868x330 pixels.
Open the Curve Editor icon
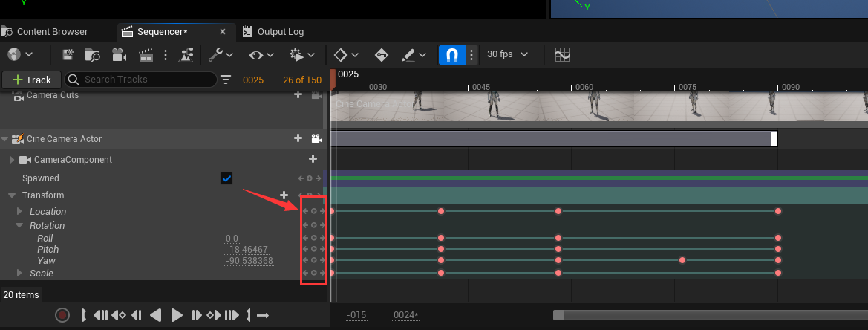click(562, 54)
